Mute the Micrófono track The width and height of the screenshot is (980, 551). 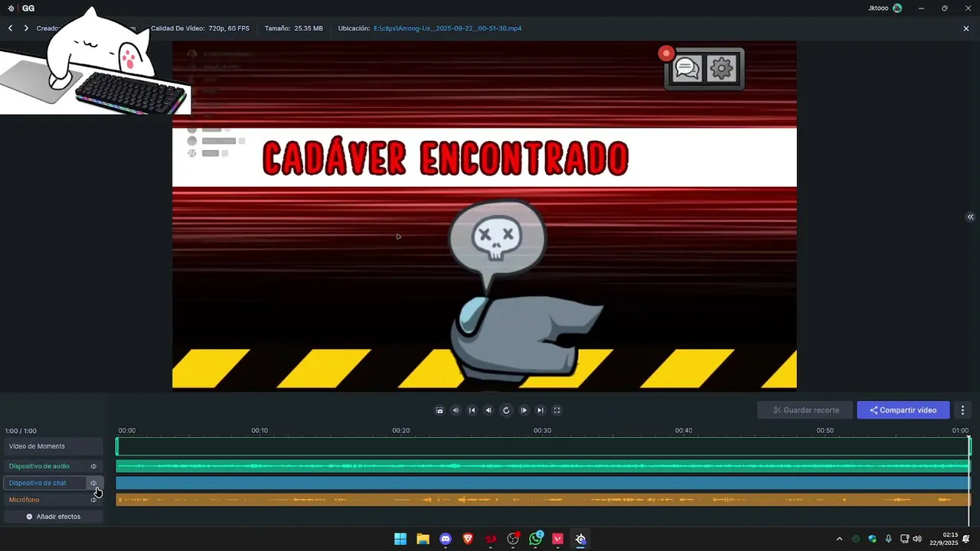click(x=93, y=500)
